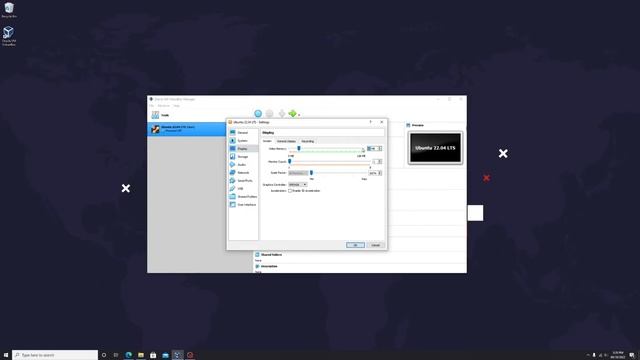Image resolution: width=640 pixels, height=360 pixels.
Task: Click the Scale Factor percentage spinbox arrows
Action: 380,173
